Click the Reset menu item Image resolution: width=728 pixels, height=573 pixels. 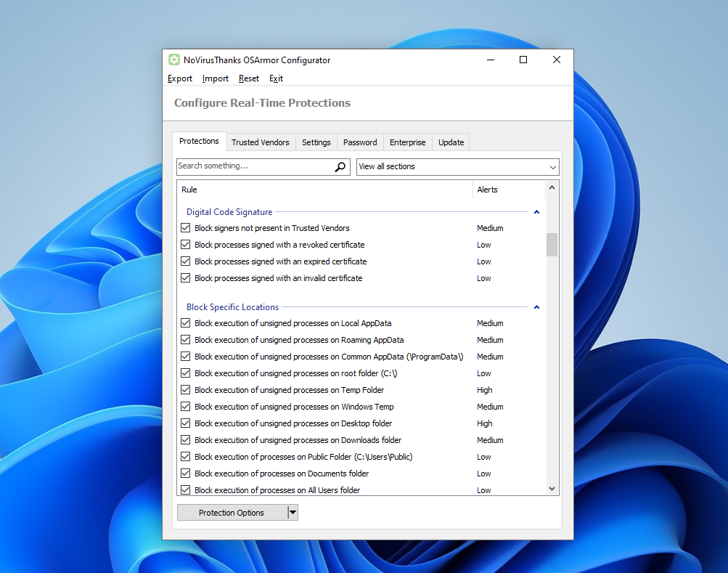(248, 78)
